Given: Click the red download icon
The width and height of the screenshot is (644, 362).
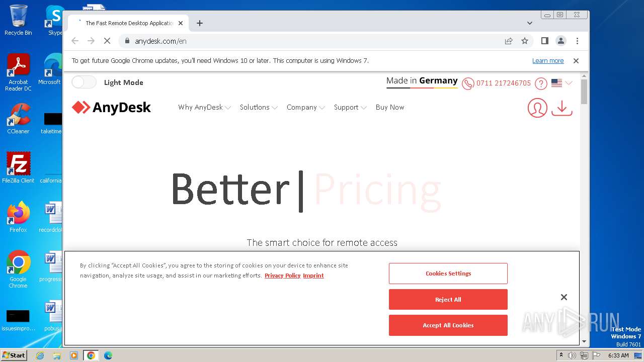Looking at the screenshot, I should tap(562, 108).
